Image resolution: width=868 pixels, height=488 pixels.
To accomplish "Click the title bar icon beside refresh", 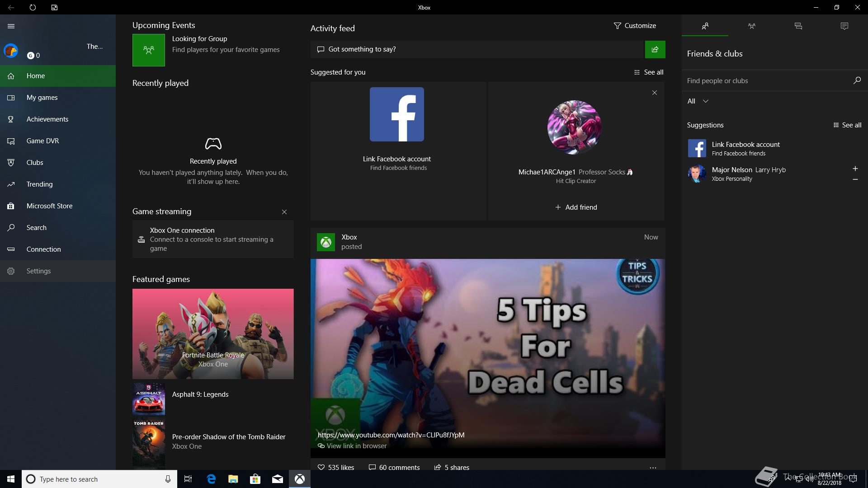I will 54,7.
